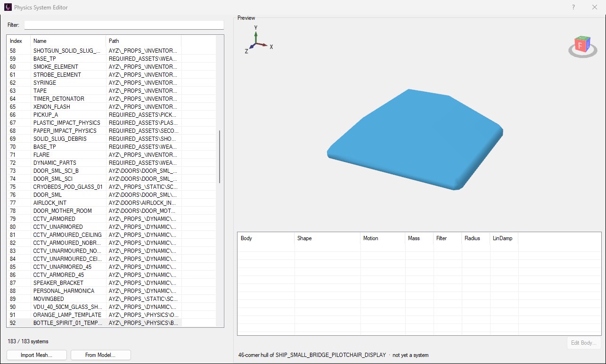Click the systems list vertical scrollbar
The height and width of the screenshot is (364, 606).
pyautogui.click(x=220, y=157)
